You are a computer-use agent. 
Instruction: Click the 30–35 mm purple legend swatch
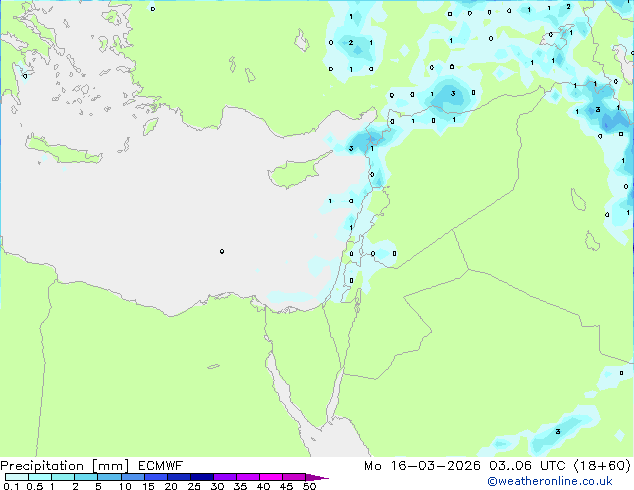224,477
